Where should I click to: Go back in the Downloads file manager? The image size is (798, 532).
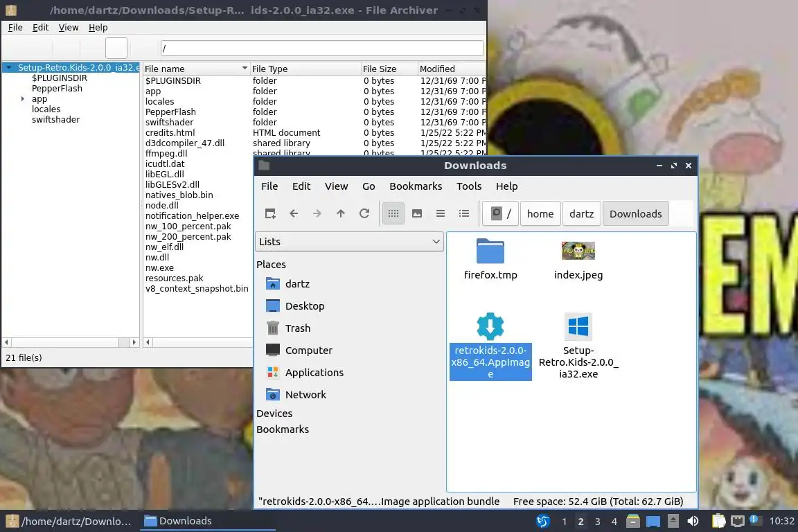coord(294,213)
